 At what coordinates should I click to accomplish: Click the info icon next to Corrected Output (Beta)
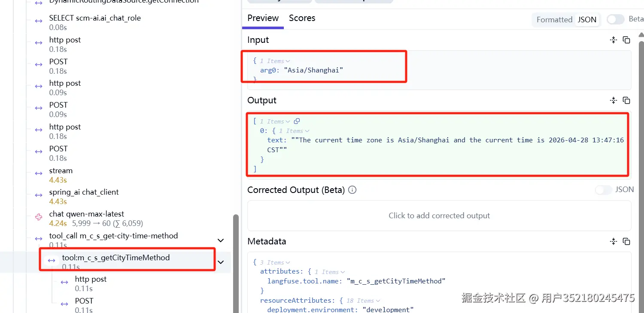coord(352,190)
